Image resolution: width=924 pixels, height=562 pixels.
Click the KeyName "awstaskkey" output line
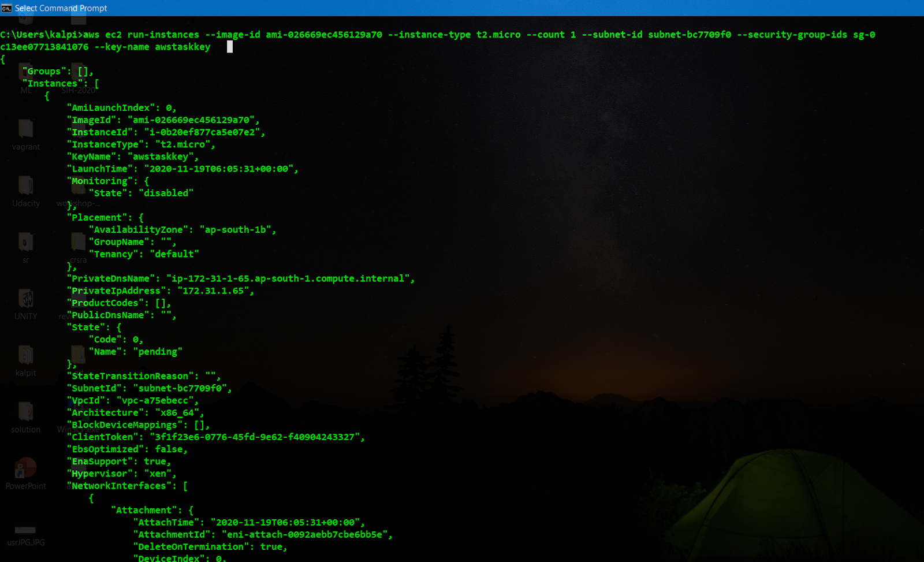pos(133,157)
